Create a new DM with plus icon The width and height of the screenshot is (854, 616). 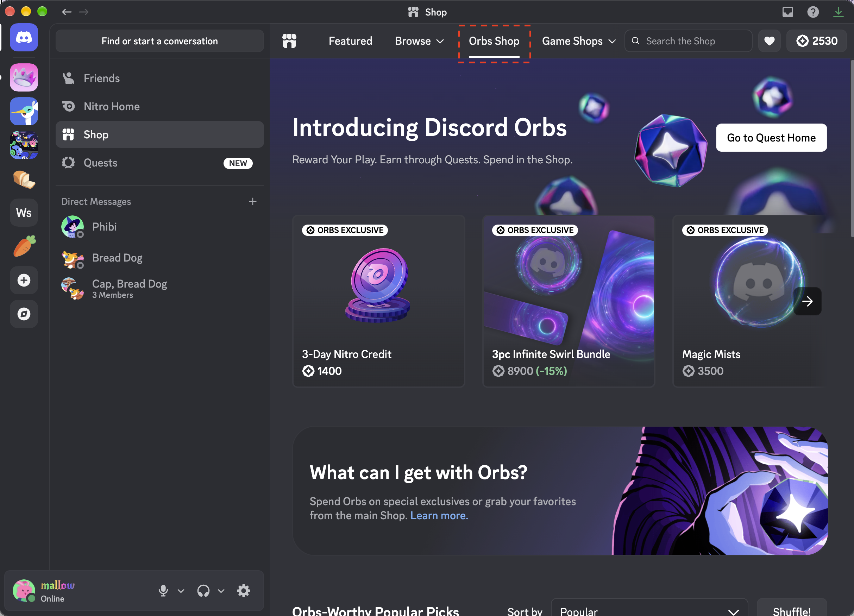(x=253, y=201)
